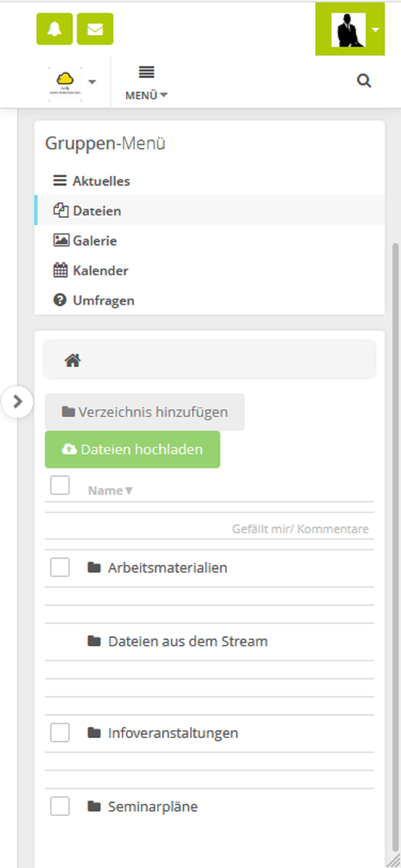Check the Arbeitsmaterialien checkbox

(60, 567)
